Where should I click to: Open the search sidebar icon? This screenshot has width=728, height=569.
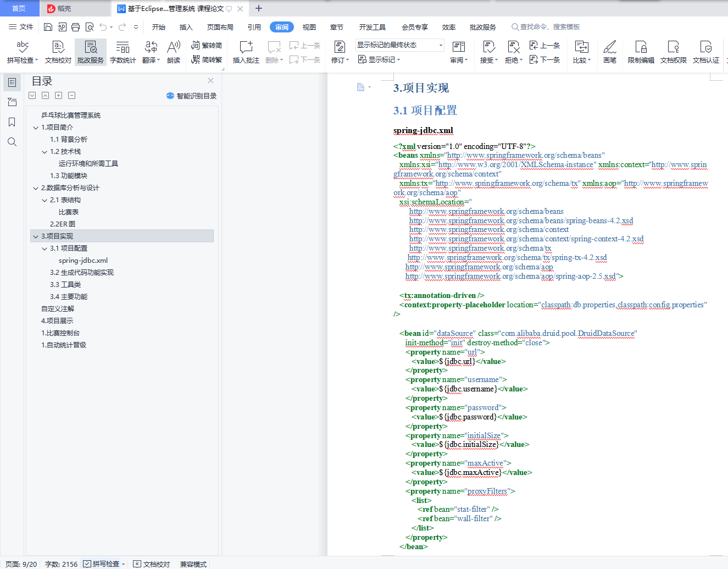[x=12, y=142]
